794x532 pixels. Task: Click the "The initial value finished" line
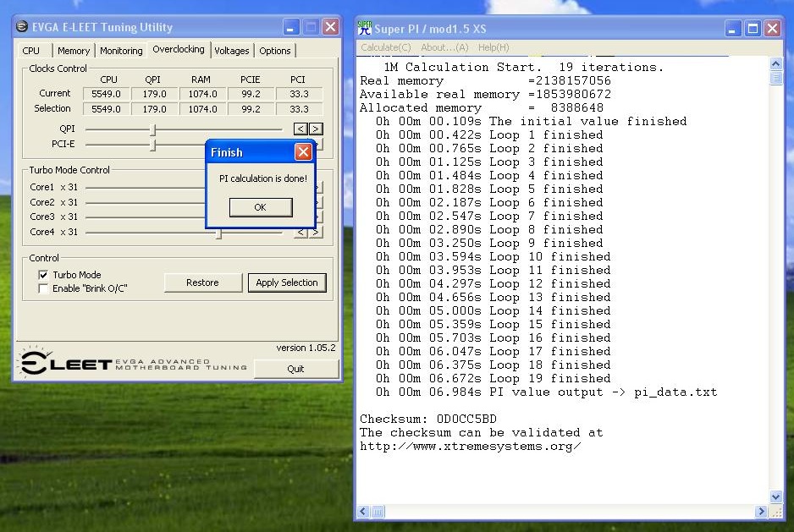[x=532, y=122]
